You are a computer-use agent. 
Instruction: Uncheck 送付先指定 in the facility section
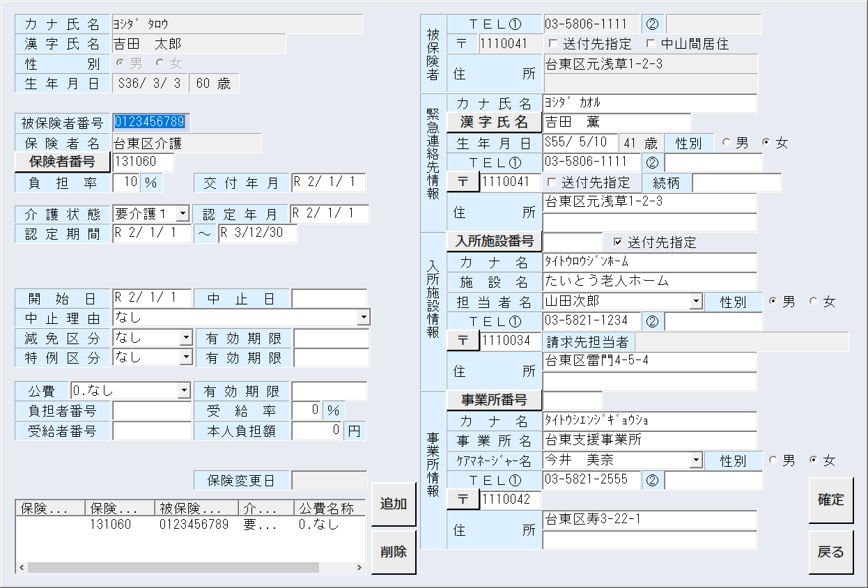pos(619,241)
